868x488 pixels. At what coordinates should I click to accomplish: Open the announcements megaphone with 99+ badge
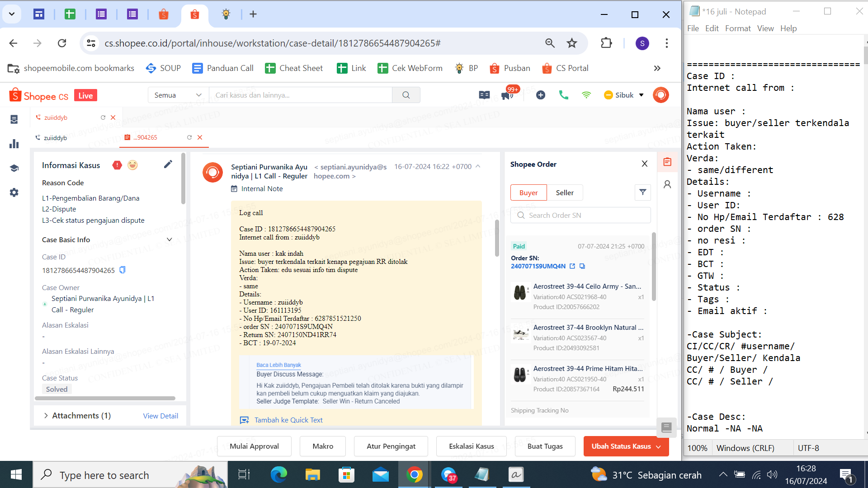point(507,95)
